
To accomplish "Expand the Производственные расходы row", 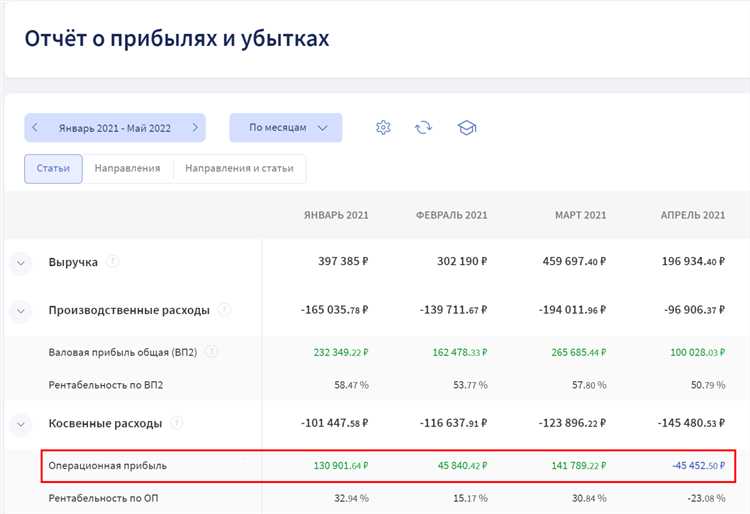I will 21,311.
